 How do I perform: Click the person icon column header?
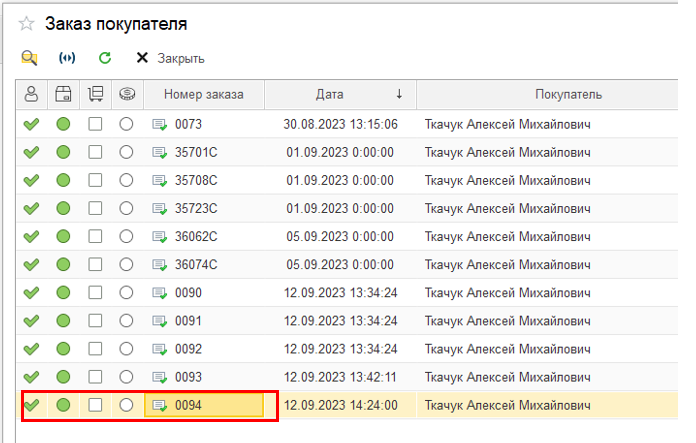pyautogui.click(x=32, y=95)
